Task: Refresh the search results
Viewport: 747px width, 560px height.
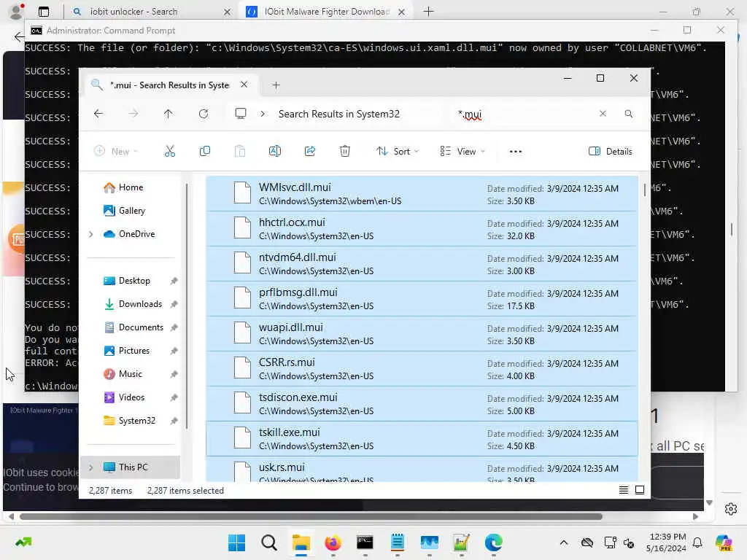Action: 204,114
